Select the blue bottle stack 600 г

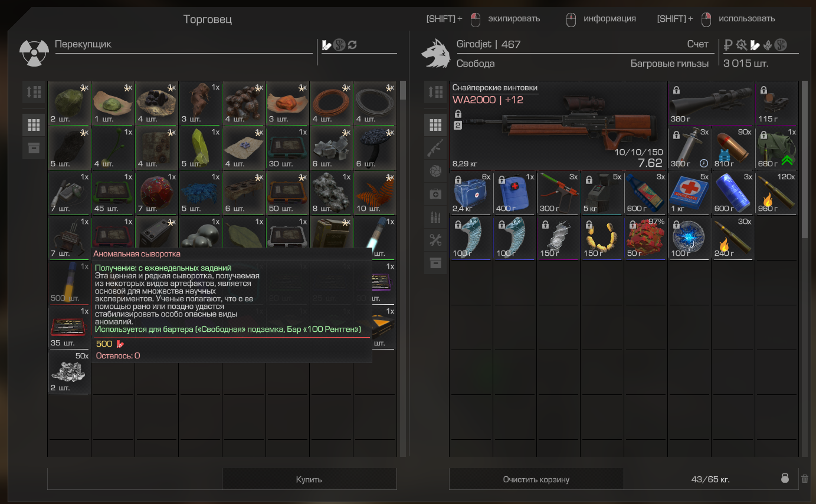(x=646, y=193)
